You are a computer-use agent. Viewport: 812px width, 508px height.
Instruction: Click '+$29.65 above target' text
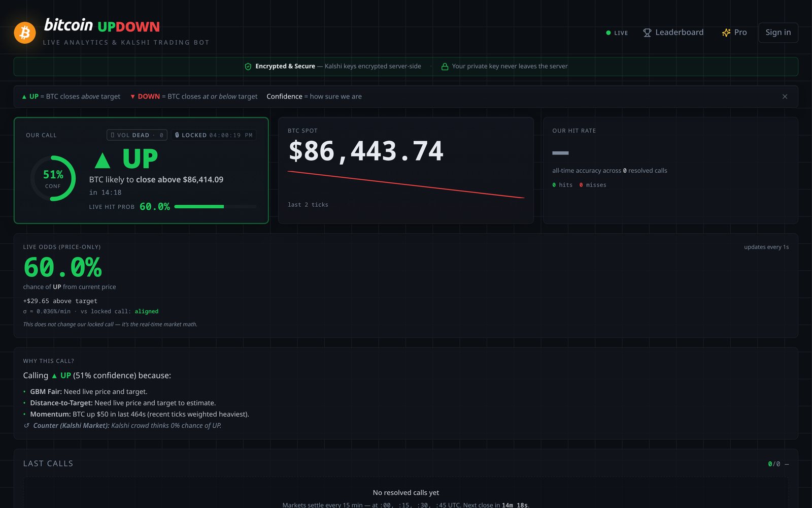point(60,301)
